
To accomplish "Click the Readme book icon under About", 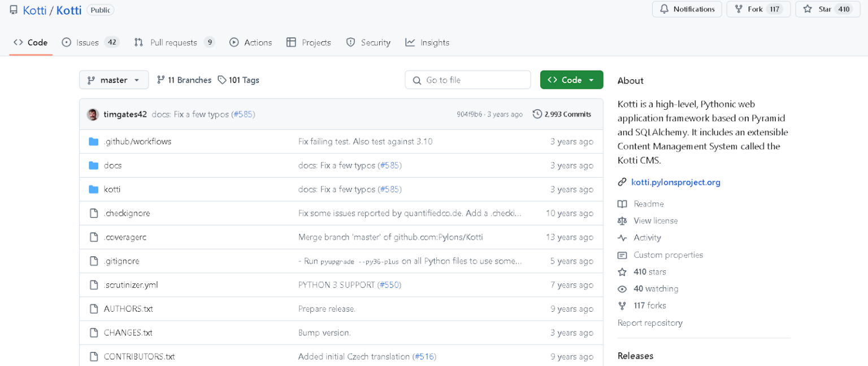I will (622, 204).
